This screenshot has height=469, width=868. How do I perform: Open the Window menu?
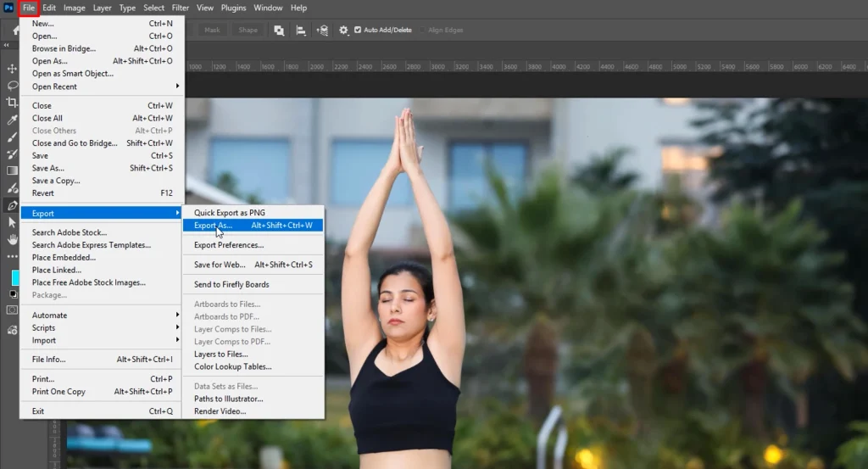[268, 8]
